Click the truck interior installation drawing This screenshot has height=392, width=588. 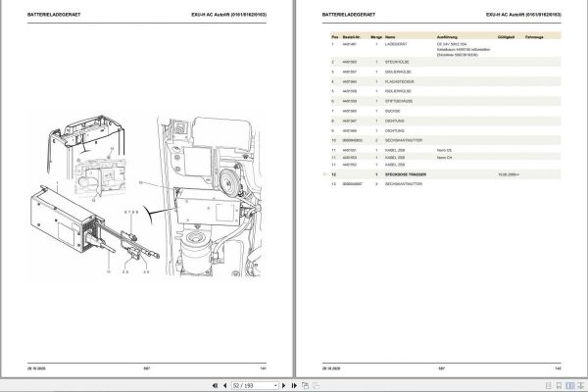(210, 197)
